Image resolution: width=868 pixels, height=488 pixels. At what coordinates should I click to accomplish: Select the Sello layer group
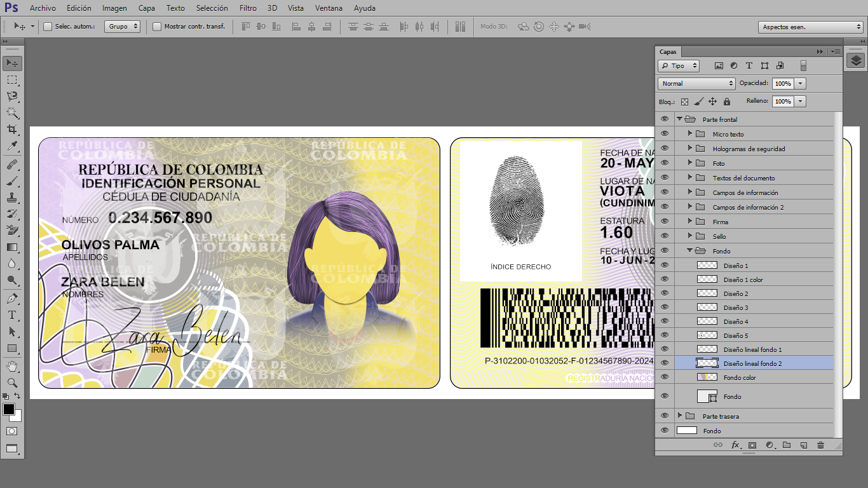pyautogui.click(x=753, y=236)
